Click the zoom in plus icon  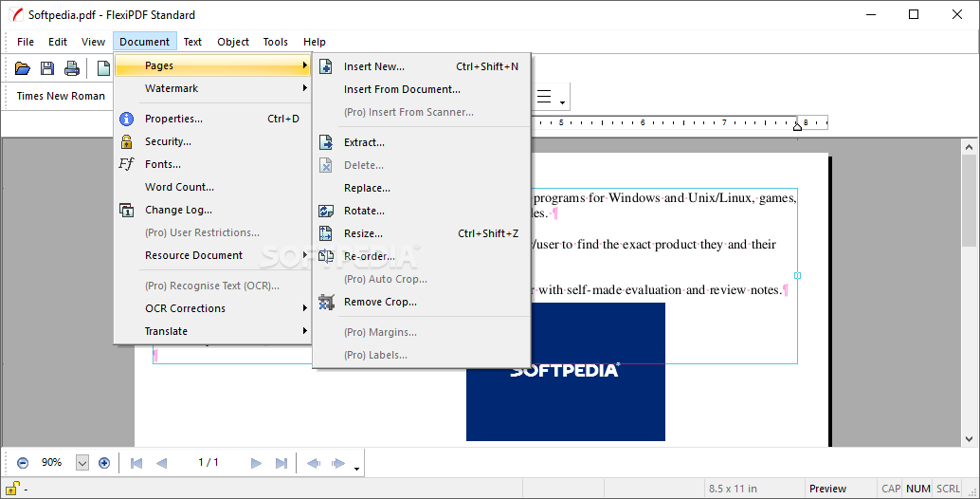pos(104,463)
